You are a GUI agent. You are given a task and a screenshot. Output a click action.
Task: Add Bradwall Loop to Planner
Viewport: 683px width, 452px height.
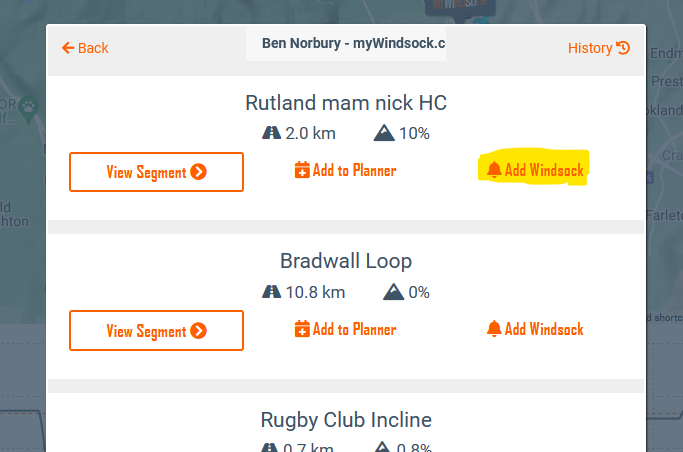point(345,329)
